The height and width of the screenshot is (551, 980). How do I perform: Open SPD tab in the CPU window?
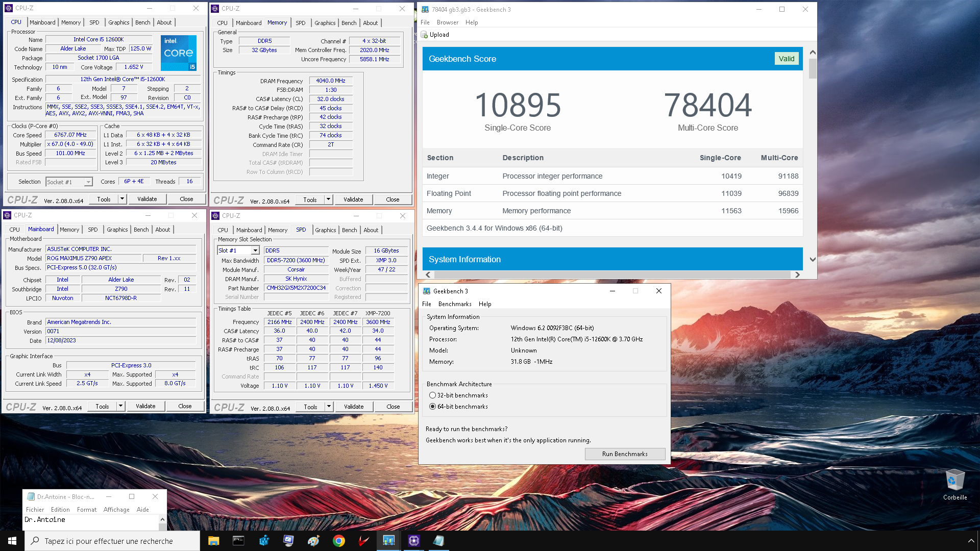point(94,22)
